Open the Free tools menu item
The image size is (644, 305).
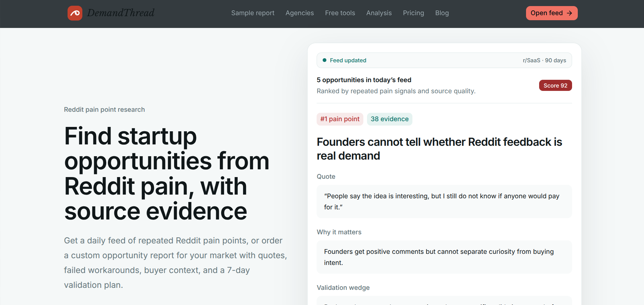click(340, 13)
